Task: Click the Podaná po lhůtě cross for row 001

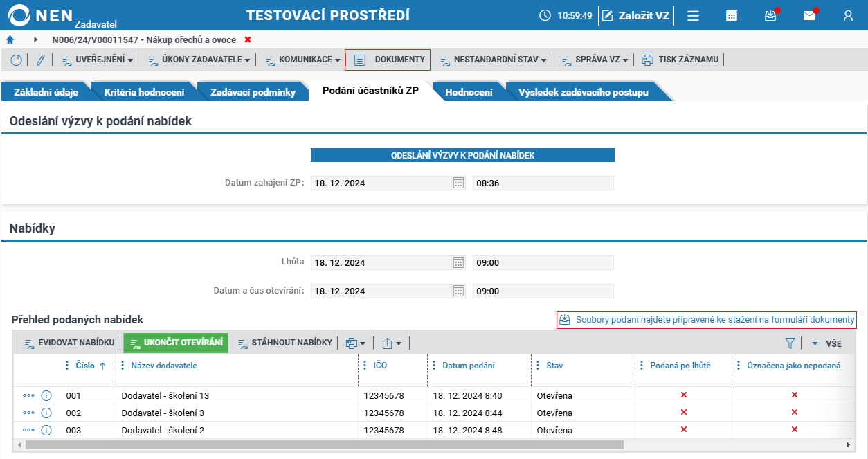Action: point(684,395)
